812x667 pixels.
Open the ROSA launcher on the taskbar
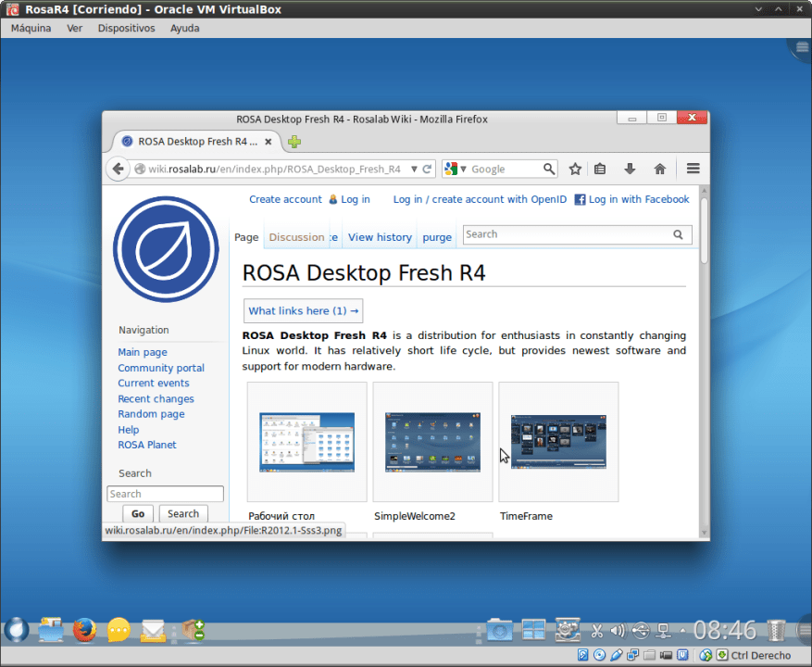coord(16,630)
